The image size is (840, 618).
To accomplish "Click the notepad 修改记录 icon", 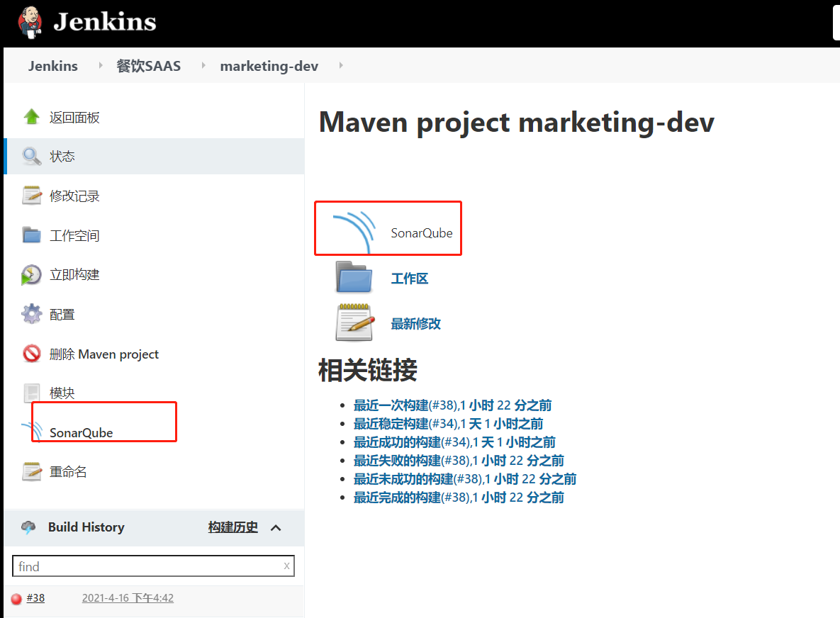I will tap(32, 196).
